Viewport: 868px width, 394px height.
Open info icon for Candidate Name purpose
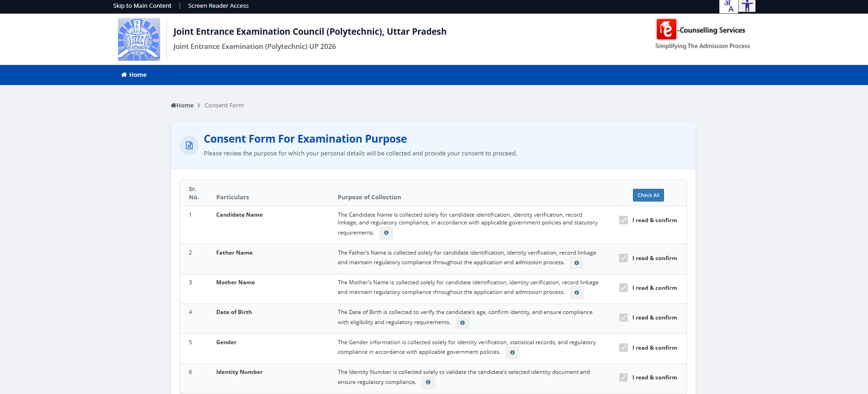point(386,233)
